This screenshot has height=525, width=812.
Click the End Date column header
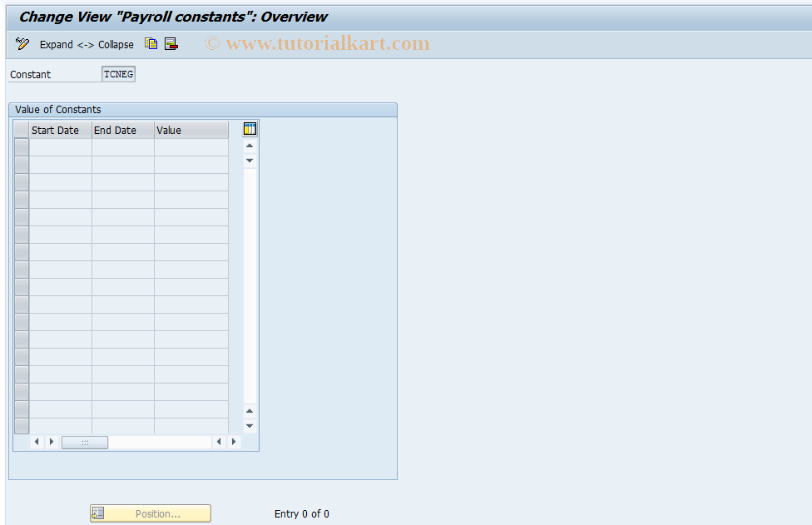pyautogui.click(x=123, y=130)
